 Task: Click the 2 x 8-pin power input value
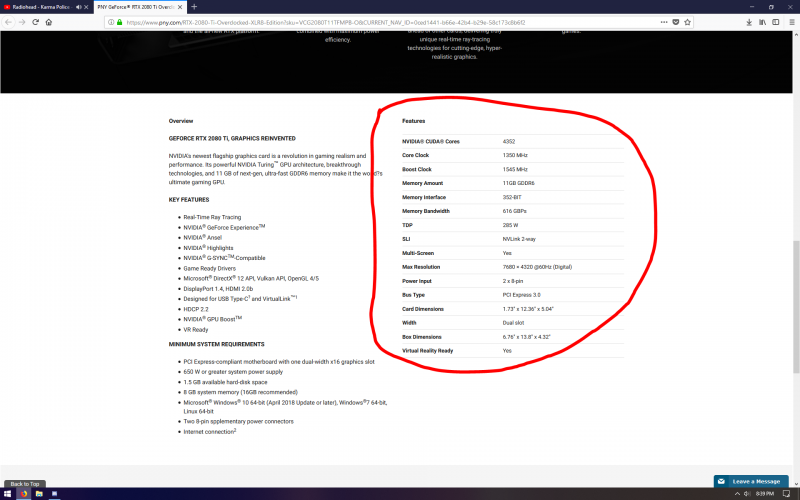(513, 281)
